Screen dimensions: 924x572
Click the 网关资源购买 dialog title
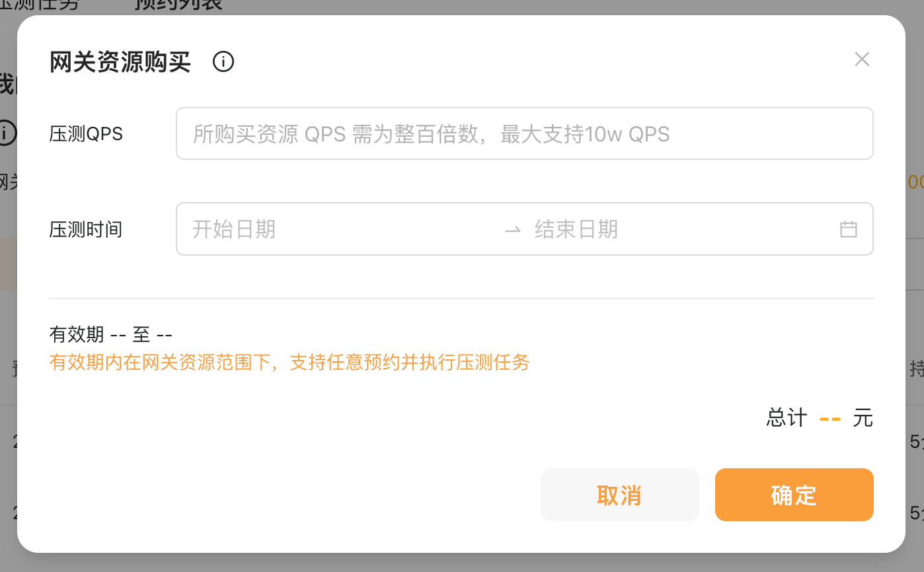coord(120,62)
